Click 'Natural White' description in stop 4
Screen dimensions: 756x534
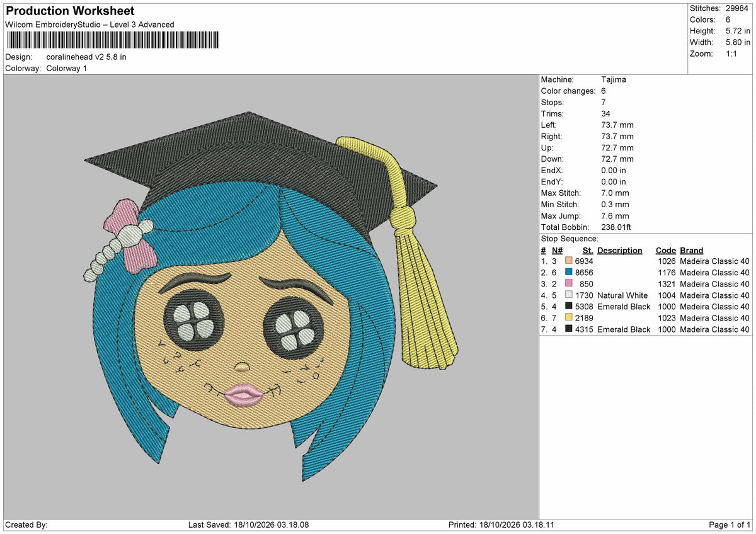pyautogui.click(x=622, y=295)
